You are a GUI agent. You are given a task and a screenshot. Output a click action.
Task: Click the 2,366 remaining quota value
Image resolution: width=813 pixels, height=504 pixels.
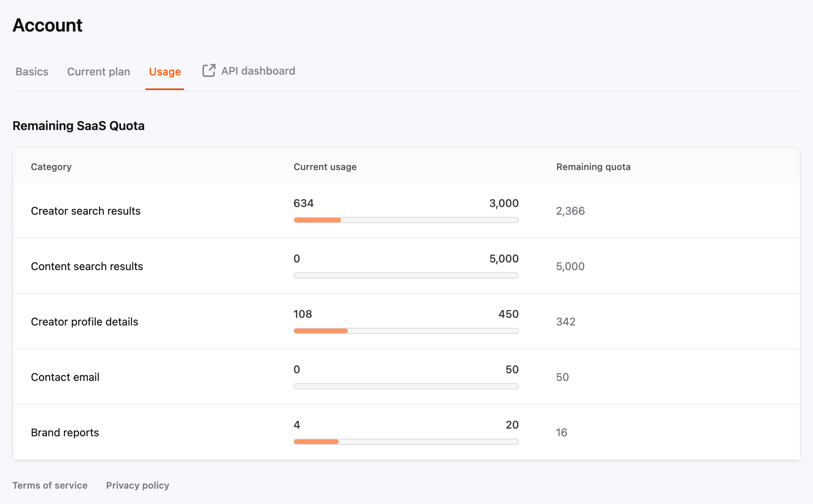click(x=570, y=211)
